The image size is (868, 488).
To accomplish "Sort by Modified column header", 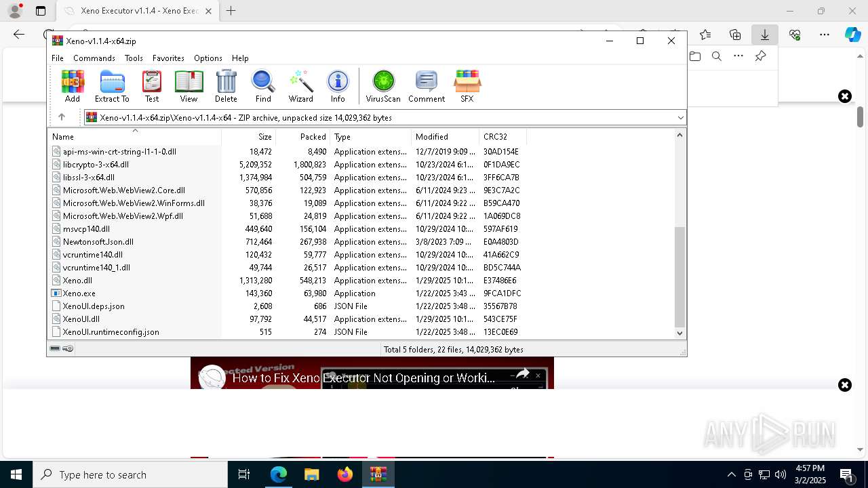I will click(446, 136).
